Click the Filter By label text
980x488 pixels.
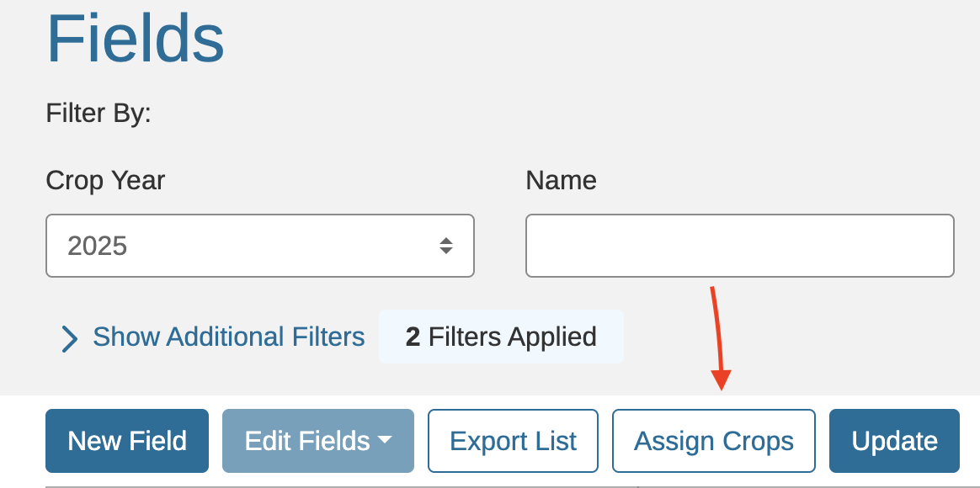pos(99,113)
